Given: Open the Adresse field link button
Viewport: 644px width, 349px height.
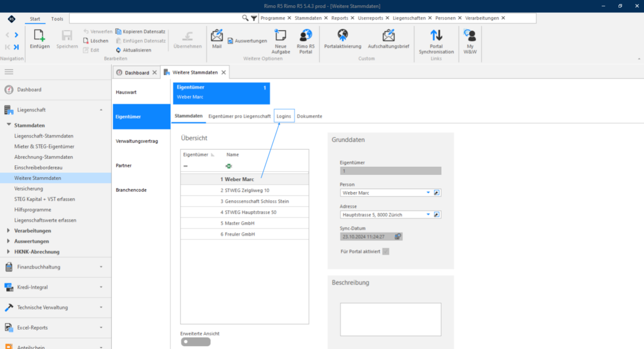Looking at the screenshot, I should tap(437, 215).
